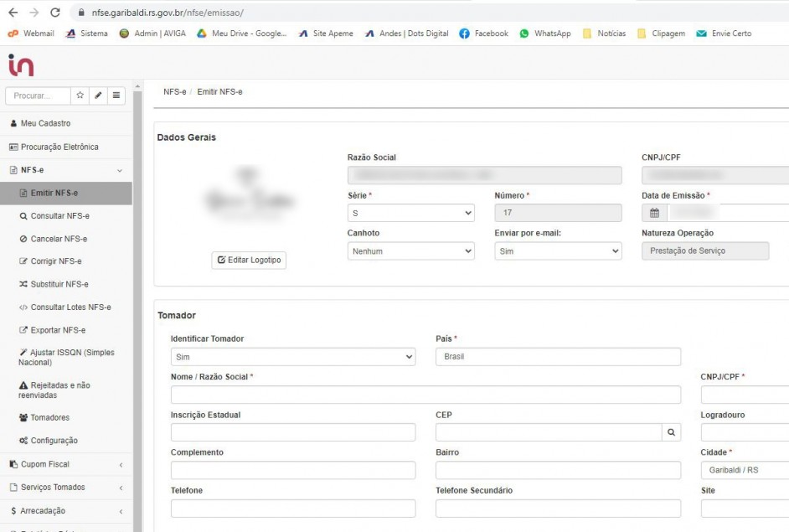Click the NFS-e breadcrumb link

coord(174,91)
